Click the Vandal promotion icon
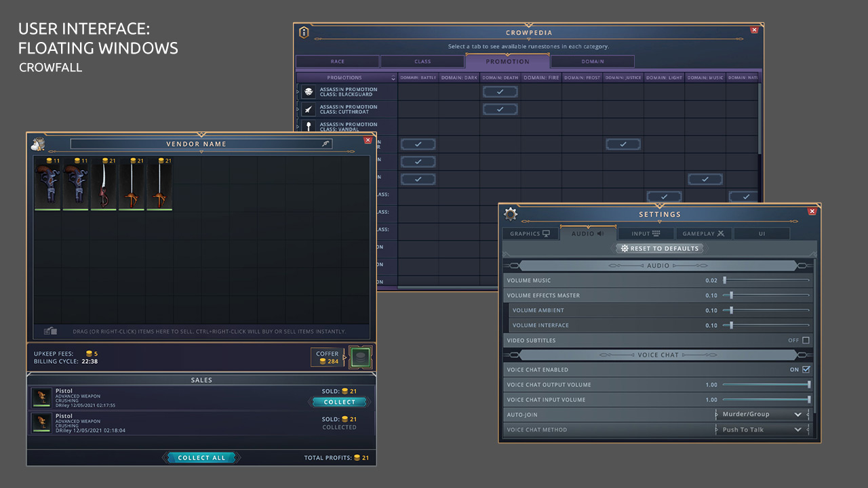868x488 pixels. coord(309,127)
